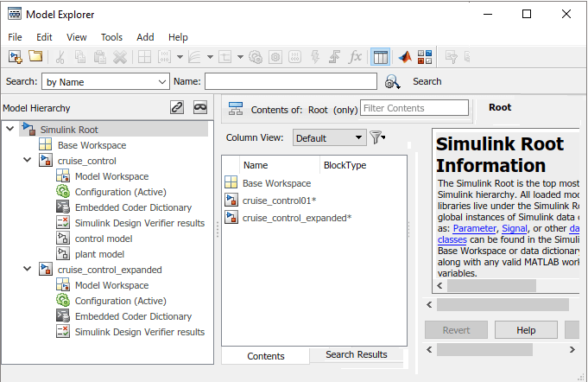Screen dimensions: 588x382
Task: Open the Edit menu
Action: (44, 37)
